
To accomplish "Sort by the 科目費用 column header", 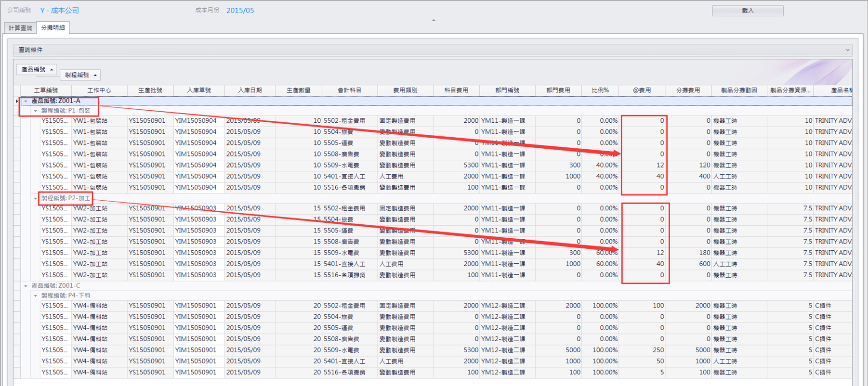I will click(x=456, y=90).
